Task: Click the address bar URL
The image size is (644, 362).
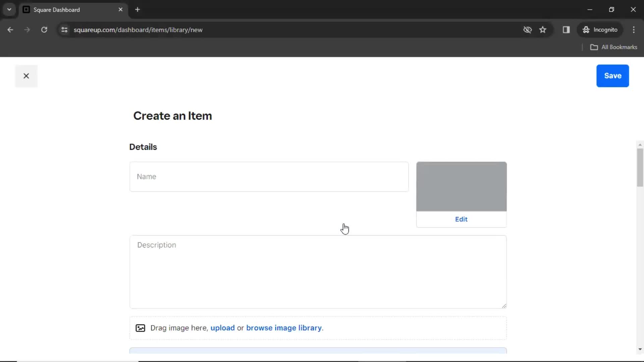Action: [x=138, y=30]
